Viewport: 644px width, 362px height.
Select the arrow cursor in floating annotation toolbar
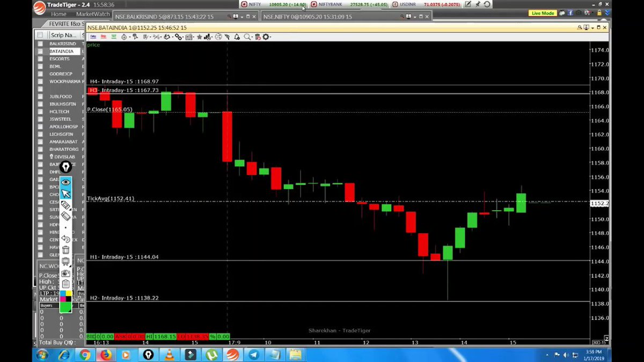65,193
